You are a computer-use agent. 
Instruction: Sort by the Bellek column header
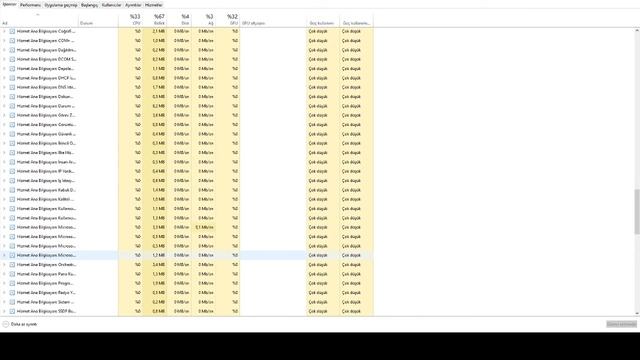point(155,20)
